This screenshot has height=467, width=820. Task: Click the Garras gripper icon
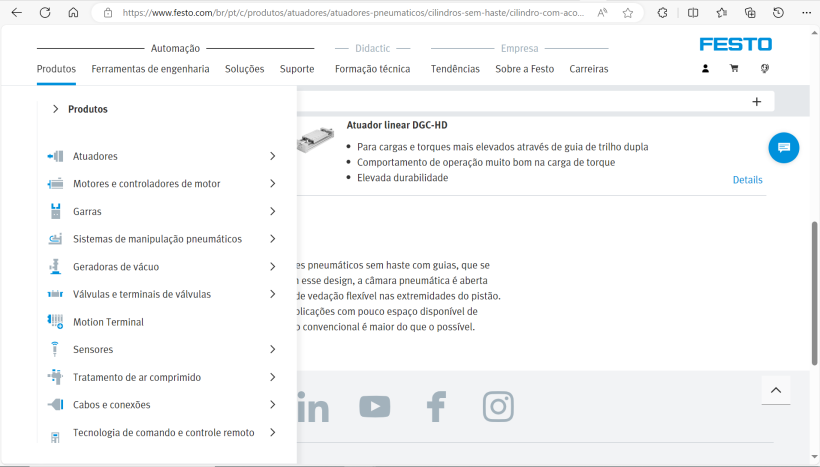[55, 211]
